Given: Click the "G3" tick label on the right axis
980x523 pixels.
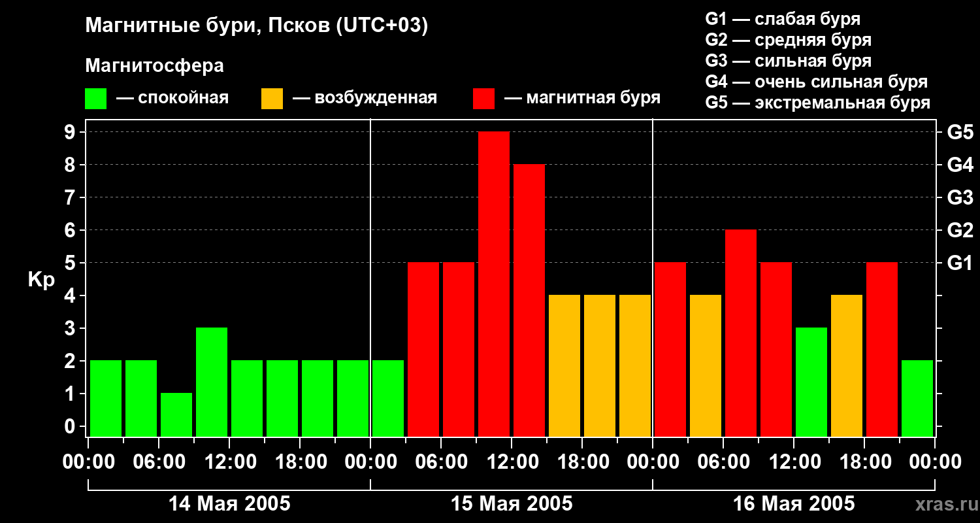Looking at the screenshot, I should (960, 198).
